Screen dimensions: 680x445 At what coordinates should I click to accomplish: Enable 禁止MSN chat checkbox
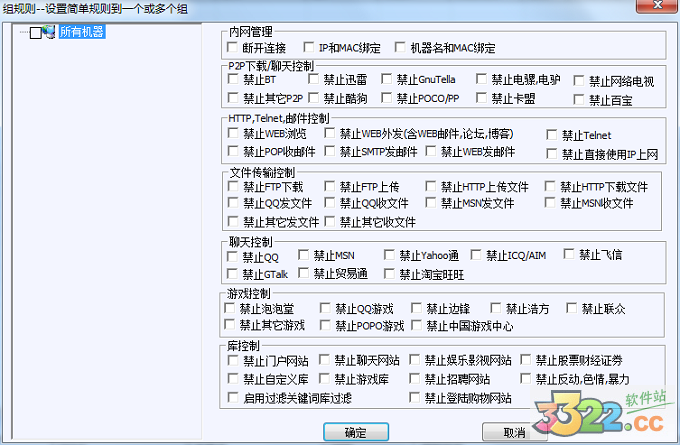303,255
